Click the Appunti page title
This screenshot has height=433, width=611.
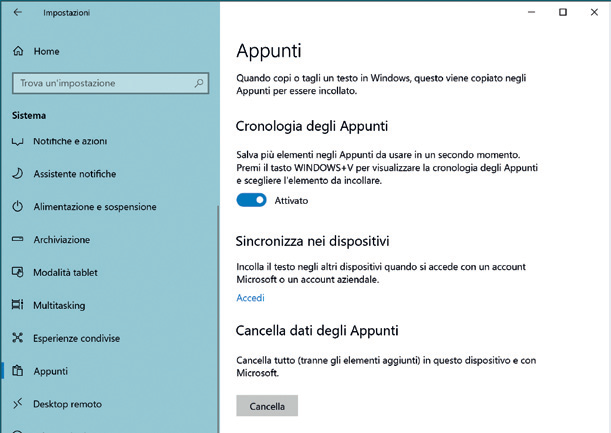tap(269, 51)
